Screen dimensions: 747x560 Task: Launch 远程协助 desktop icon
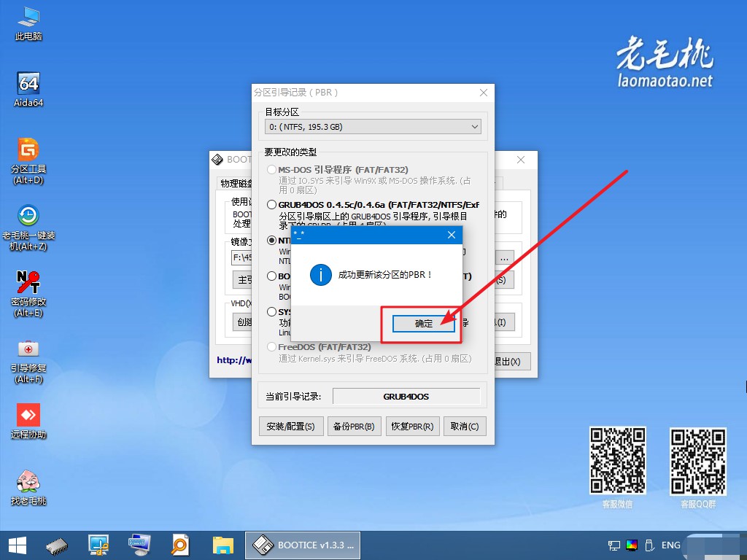(x=28, y=421)
